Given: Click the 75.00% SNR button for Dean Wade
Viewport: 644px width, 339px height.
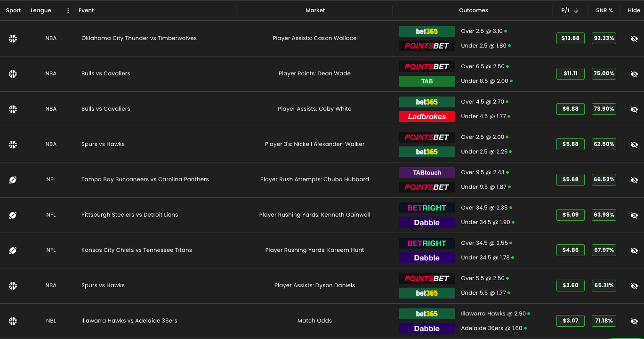Looking at the screenshot, I should point(604,73).
